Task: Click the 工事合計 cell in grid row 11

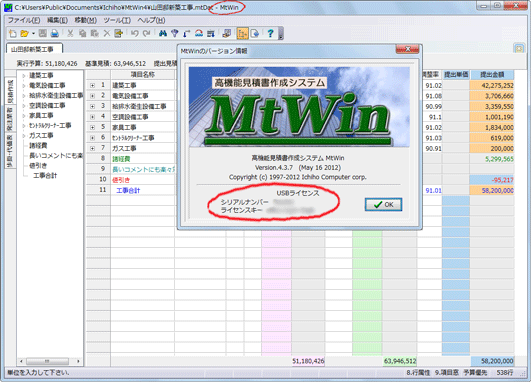Action: (x=143, y=190)
